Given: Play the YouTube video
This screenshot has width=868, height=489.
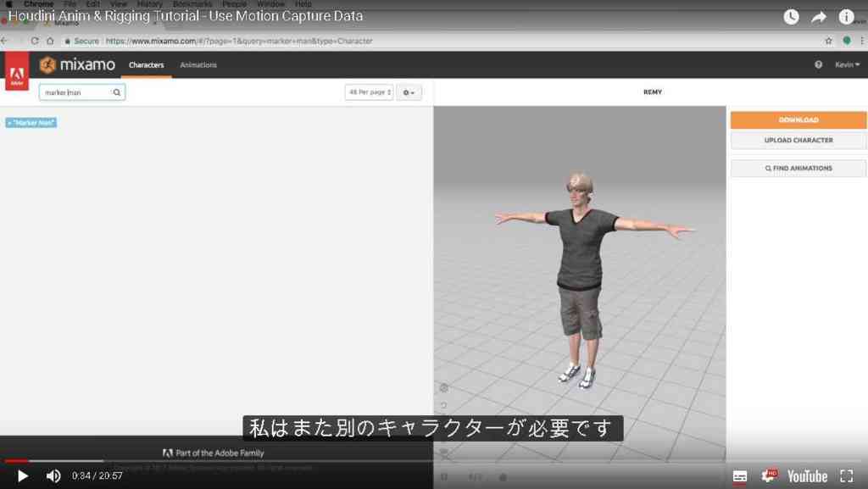Looking at the screenshot, I should click(22, 475).
